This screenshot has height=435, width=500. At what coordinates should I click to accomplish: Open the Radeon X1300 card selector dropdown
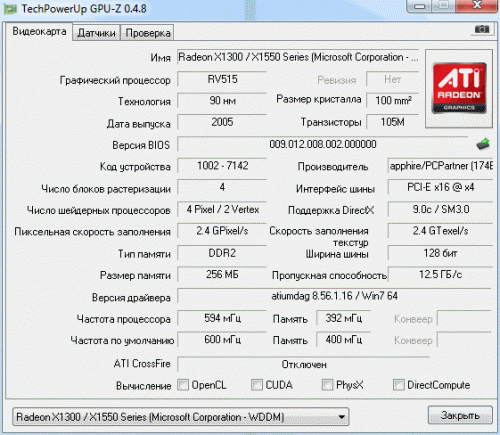pyautogui.click(x=181, y=417)
